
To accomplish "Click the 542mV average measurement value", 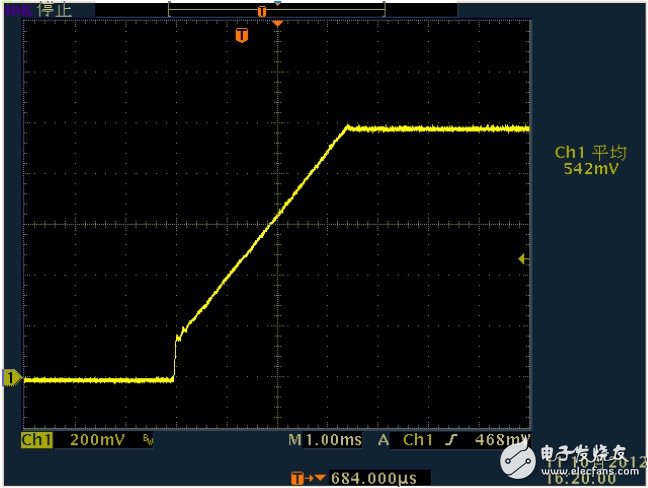I will [590, 170].
